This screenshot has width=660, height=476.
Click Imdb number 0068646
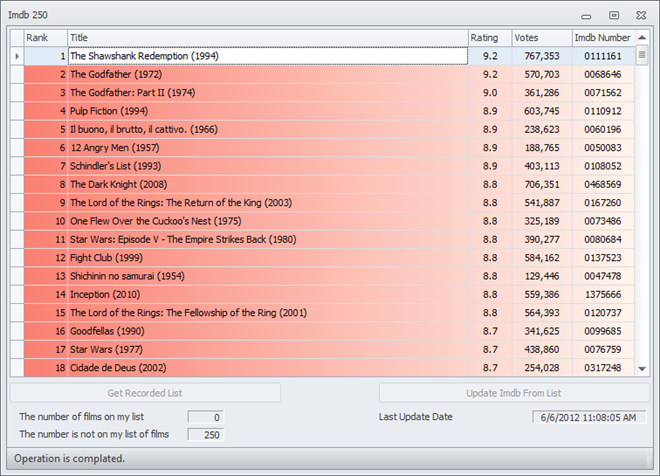[603, 74]
